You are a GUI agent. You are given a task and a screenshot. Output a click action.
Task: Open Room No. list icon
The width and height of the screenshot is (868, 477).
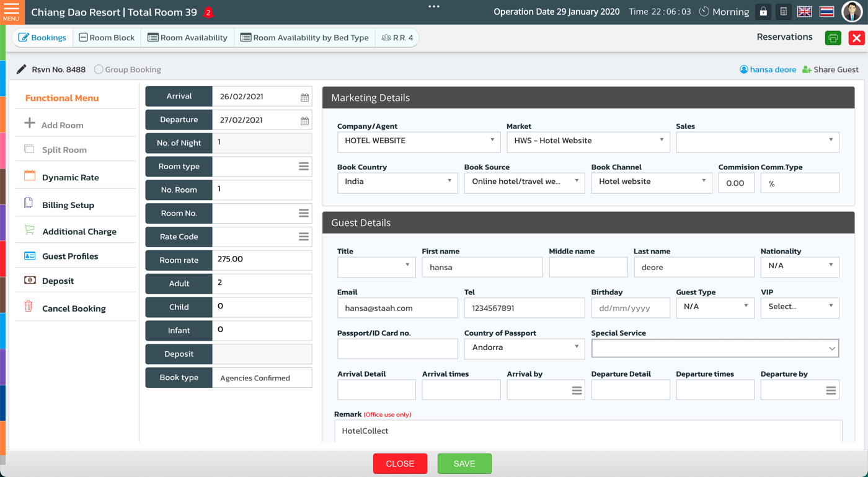[x=304, y=213]
